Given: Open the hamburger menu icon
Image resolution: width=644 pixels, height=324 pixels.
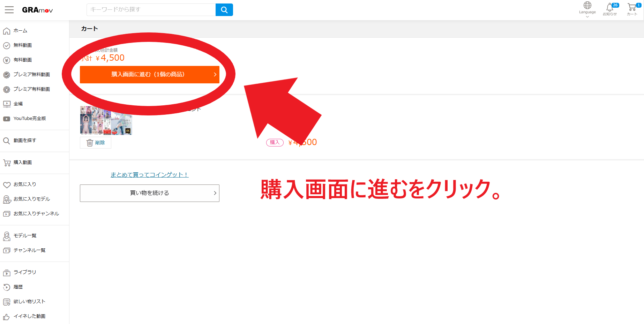Looking at the screenshot, I should 9,10.
